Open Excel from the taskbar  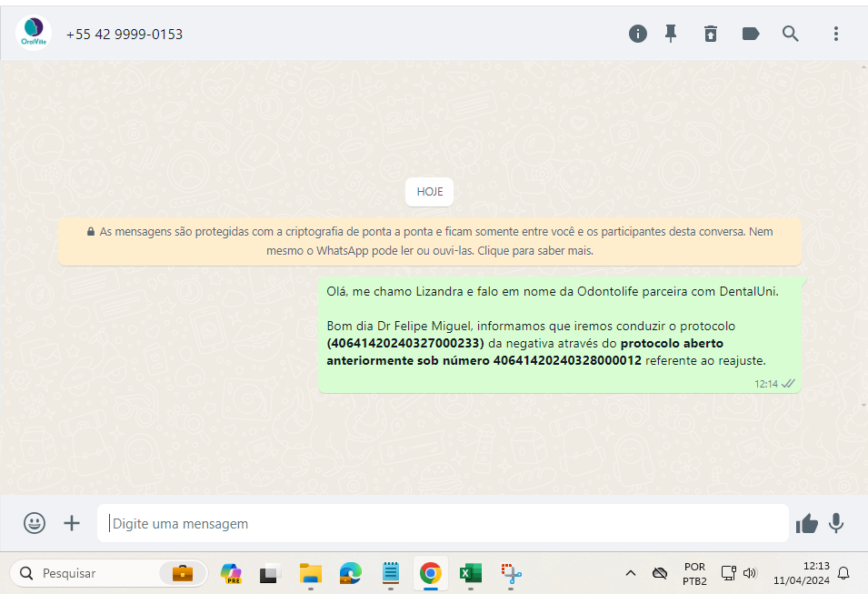click(x=471, y=573)
